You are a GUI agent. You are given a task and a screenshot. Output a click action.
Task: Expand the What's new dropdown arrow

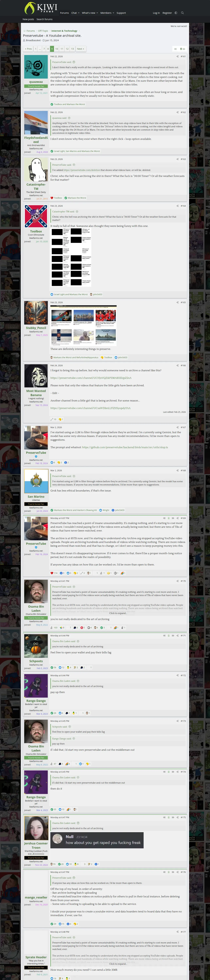click(x=97, y=13)
